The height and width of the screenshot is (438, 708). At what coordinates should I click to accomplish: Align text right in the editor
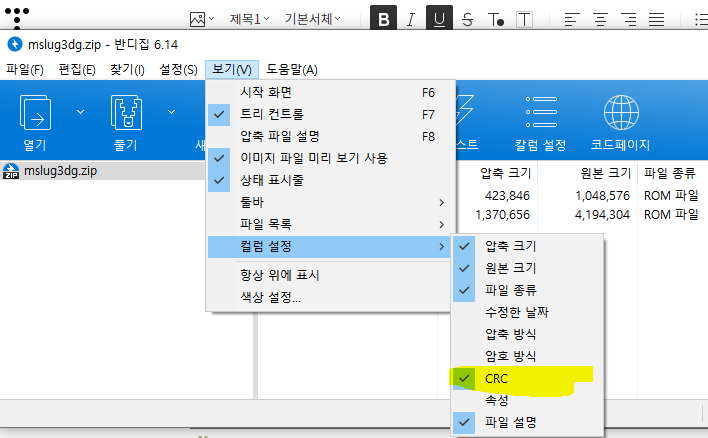[628, 19]
